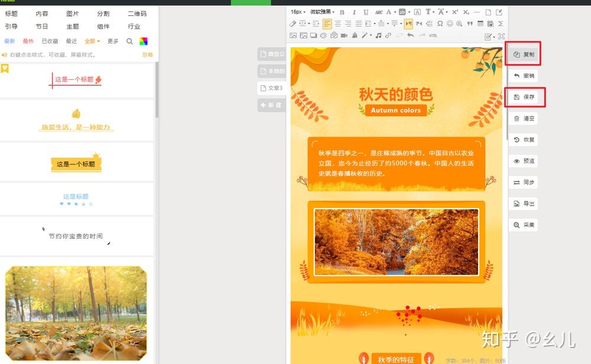Open the 文章3 document tab
The width and height of the screenshot is (591, 364).
coord(272,88)
